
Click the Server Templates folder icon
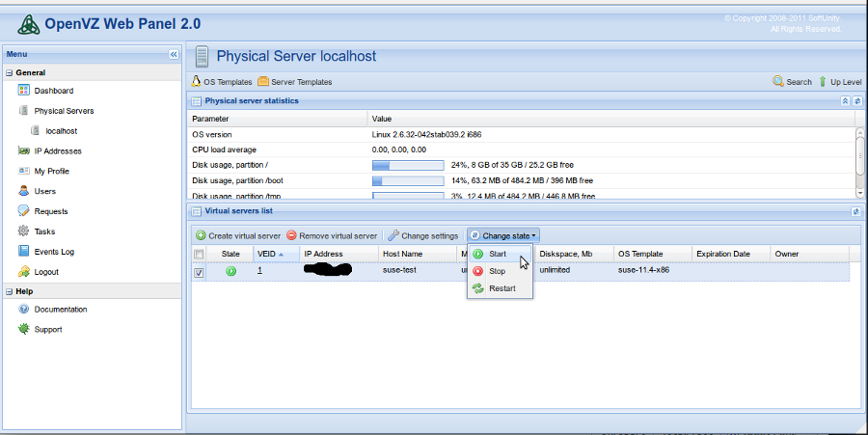coord(263,81)
